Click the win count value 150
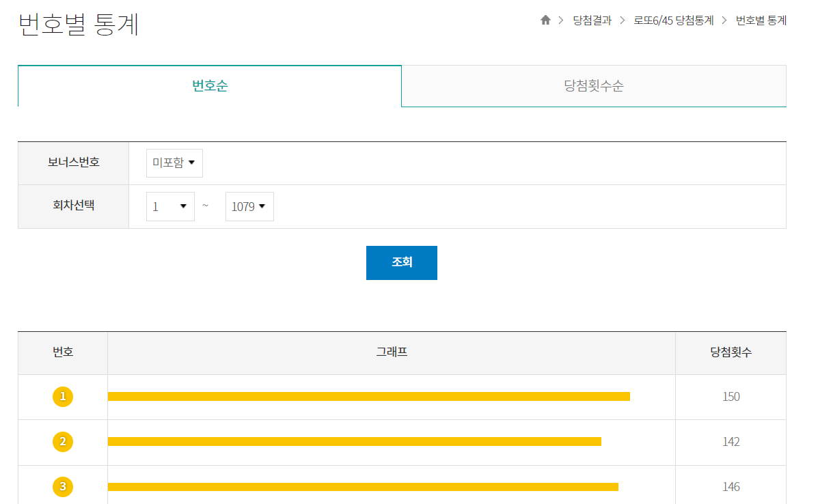This screenshot has height=504, width=833. (x=730, y=396)
